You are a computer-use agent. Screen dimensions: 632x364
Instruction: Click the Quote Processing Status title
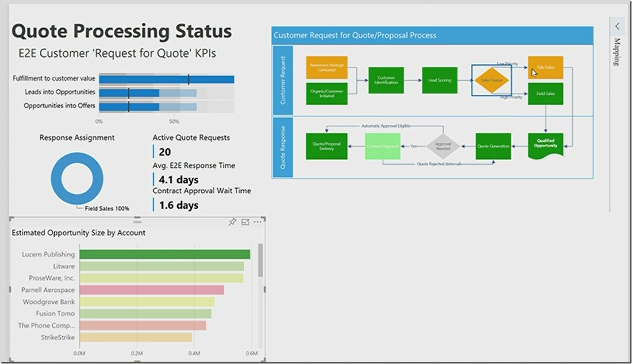(122, 31)
